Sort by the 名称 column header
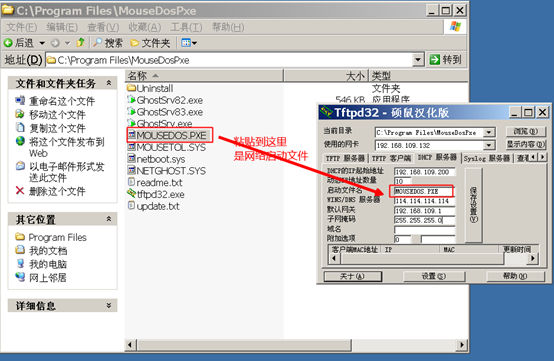 [204, 76]
